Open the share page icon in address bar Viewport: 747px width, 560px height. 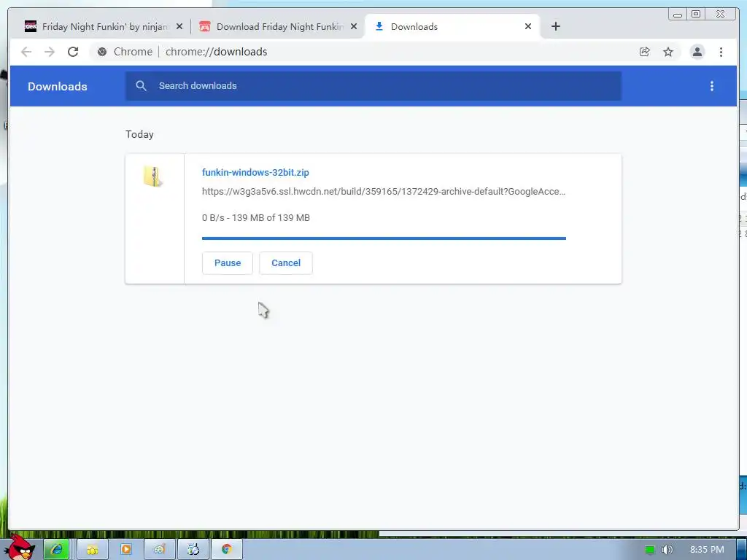point(645,52)
